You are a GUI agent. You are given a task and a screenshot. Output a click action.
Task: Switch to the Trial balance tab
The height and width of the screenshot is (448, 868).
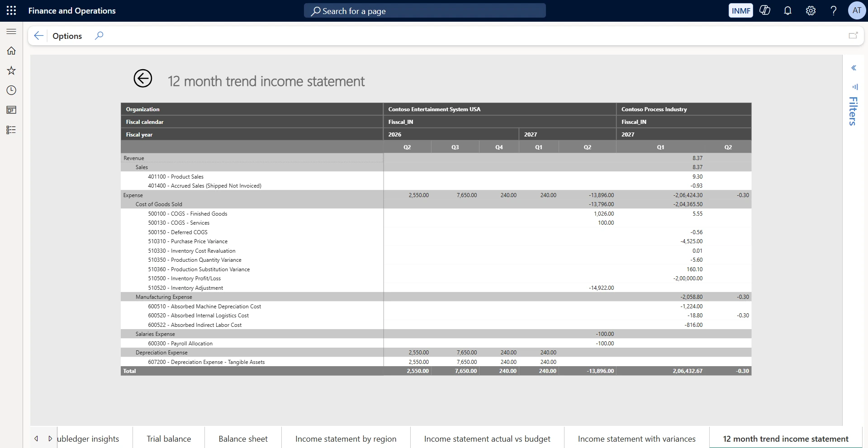click(169, 439)
